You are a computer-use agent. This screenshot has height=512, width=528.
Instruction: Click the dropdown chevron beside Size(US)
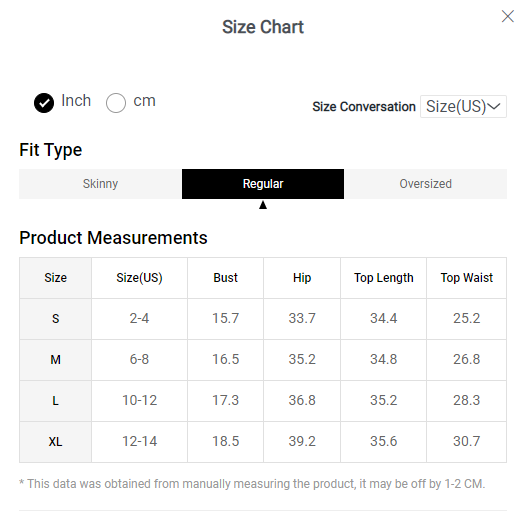pyautogui.click(x=494, y=106)
